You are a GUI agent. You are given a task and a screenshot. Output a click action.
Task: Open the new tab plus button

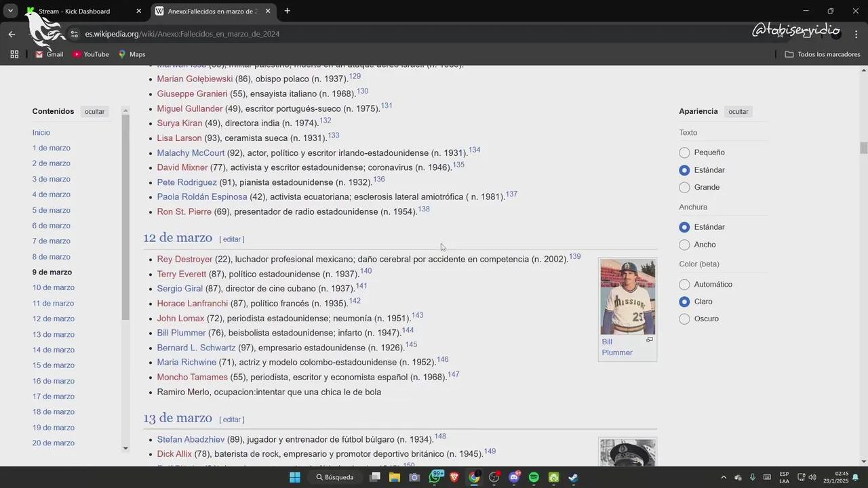coord(288,11)
